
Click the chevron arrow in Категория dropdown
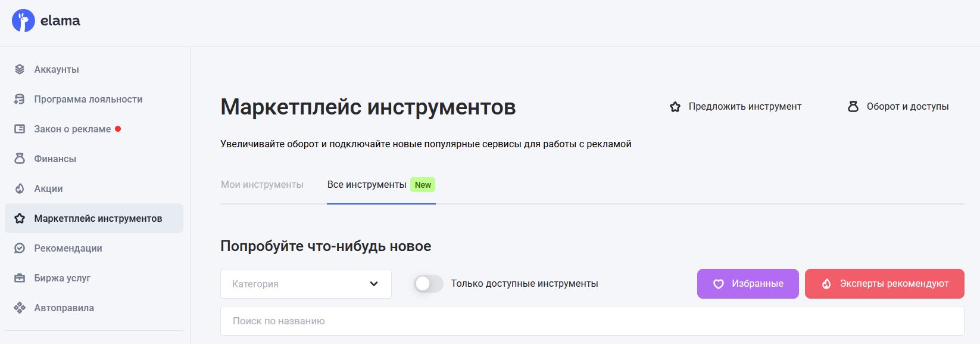coord(374,284)
